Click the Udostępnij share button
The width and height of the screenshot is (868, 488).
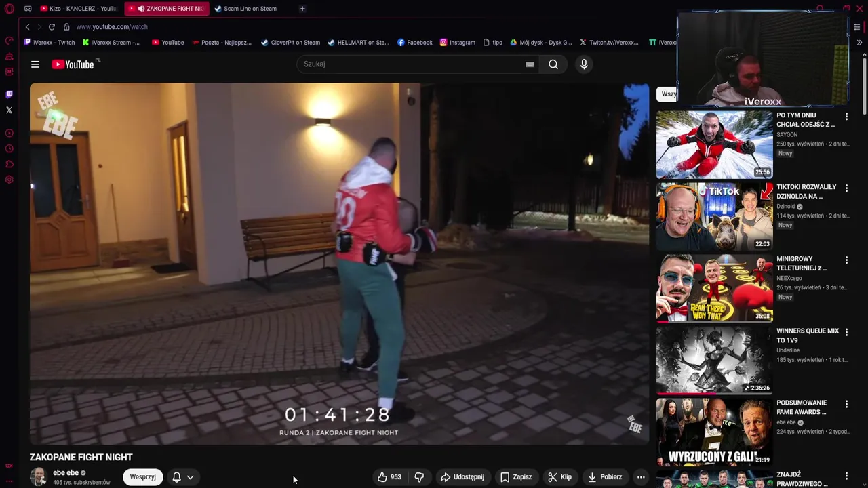pos(462,477)
